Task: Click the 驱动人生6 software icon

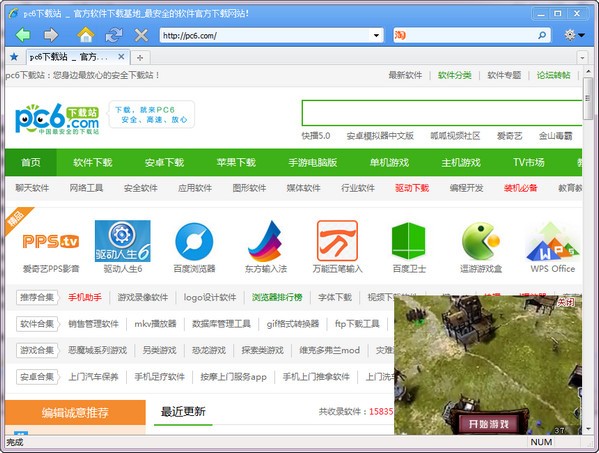Action: (x=122, y=241)
